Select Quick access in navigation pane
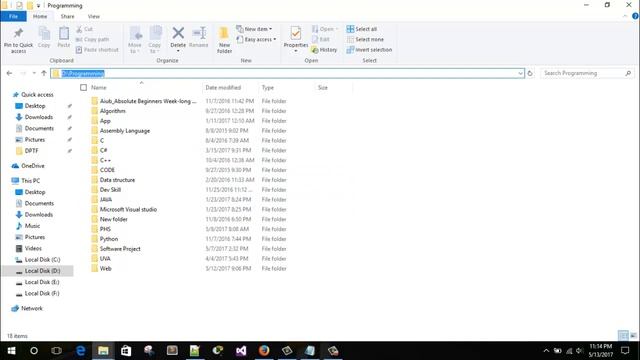The image size is (640, 360). 37,95
